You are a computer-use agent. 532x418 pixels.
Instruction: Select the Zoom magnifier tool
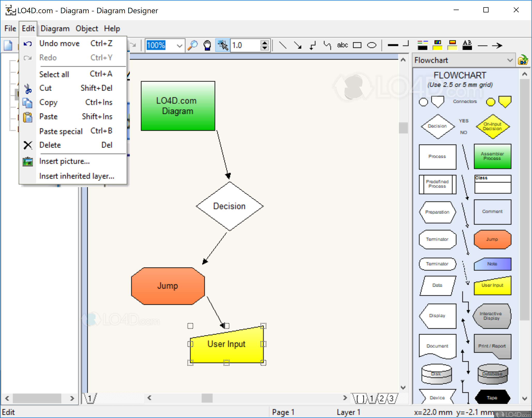coord(192,45)
